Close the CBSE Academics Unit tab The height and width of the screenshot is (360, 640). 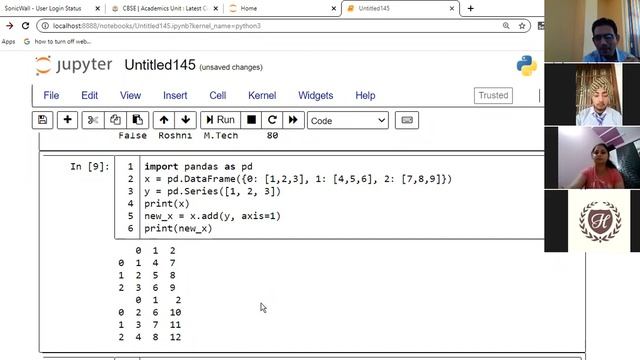tap(216, 8)
